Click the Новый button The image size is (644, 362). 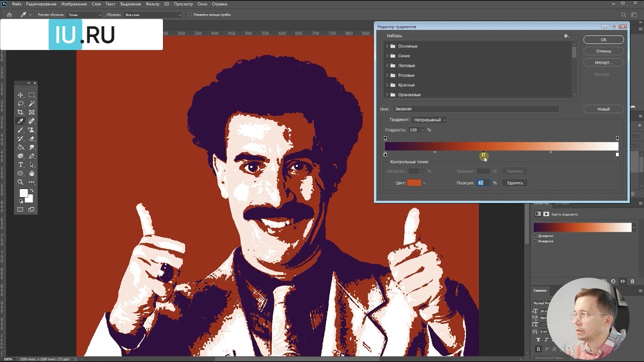pos(604,109)
